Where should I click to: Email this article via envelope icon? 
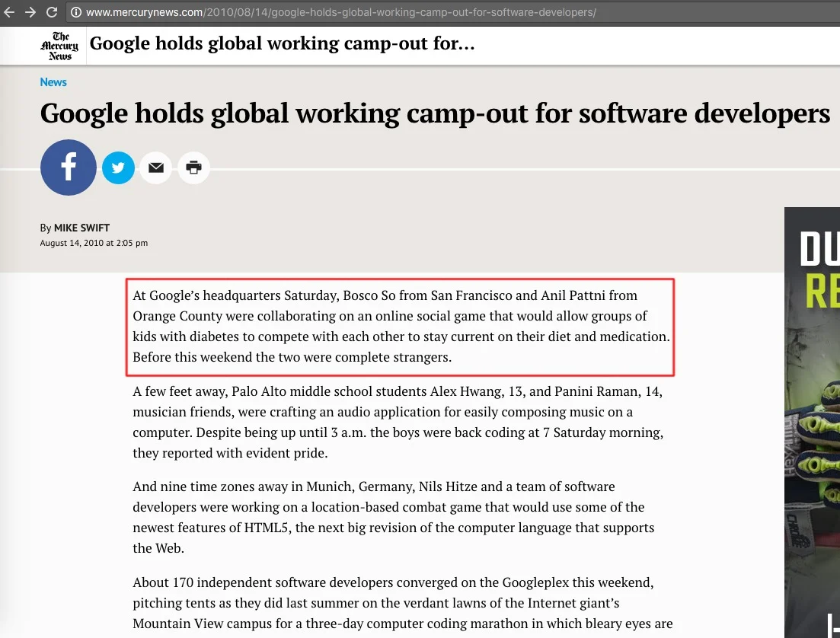[156, 167]
